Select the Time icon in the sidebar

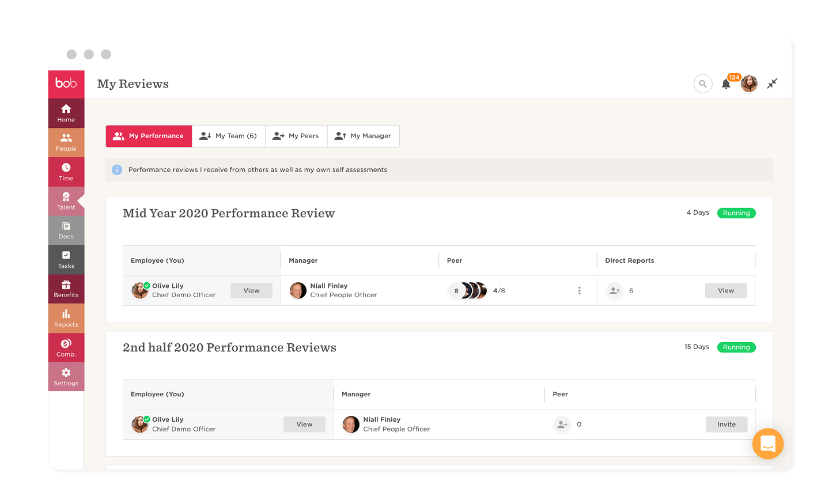click(x=66, y=172)
